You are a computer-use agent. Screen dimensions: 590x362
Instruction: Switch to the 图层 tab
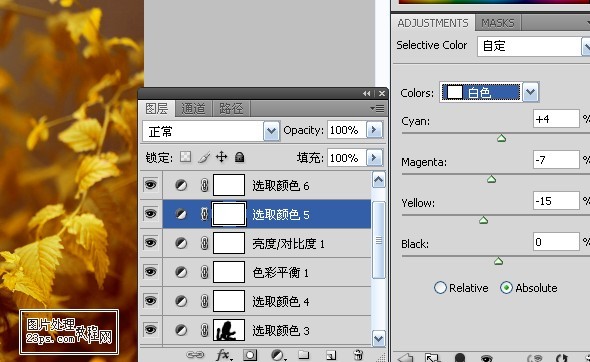point(157,109)
